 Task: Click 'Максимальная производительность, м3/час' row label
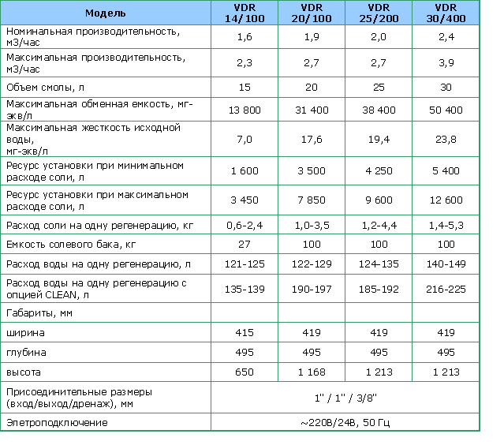[95, 63]
